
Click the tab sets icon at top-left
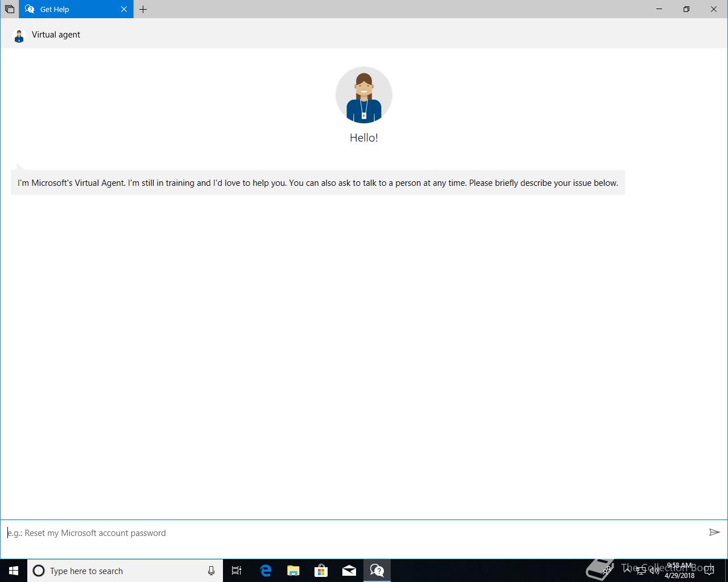pos(9,9)
